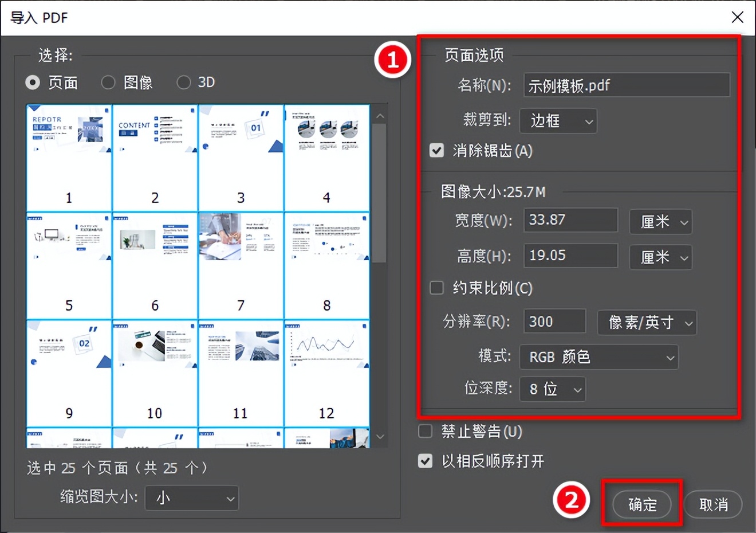
Task: Open the 模式 color mode dropdown
Action: pos(598,357)
